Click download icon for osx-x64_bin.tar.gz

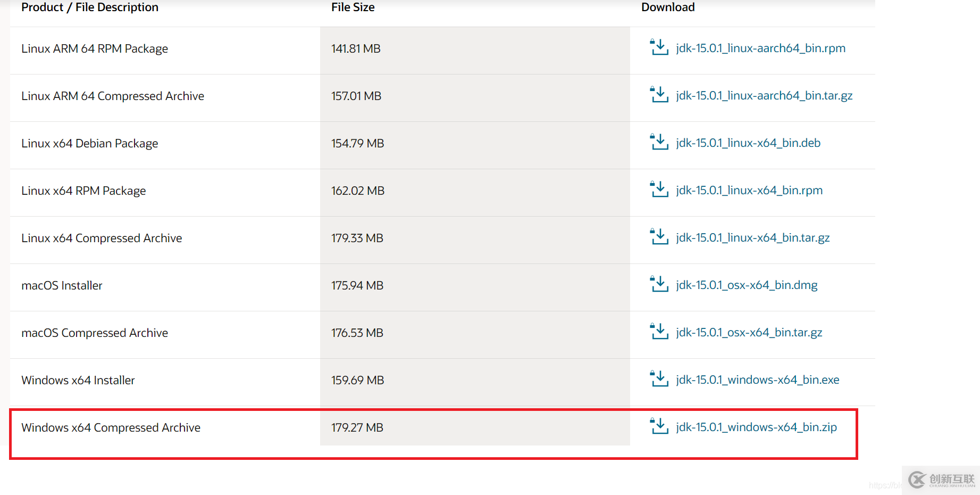[x=659, y=331]
